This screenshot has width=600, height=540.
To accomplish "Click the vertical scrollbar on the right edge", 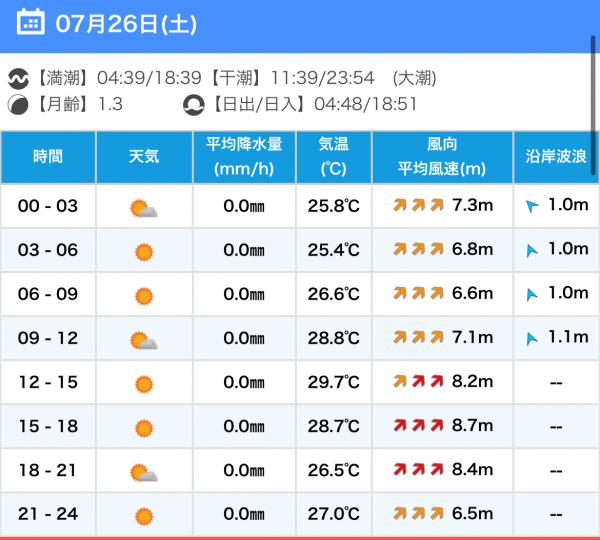I will 593,105.
